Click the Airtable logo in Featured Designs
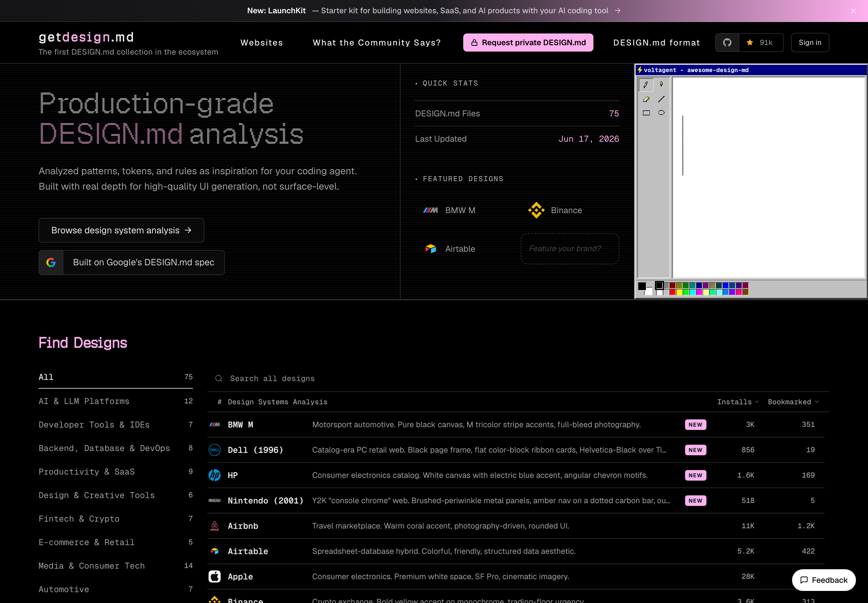This screenshot has width=868, height=603. [431, 249]
